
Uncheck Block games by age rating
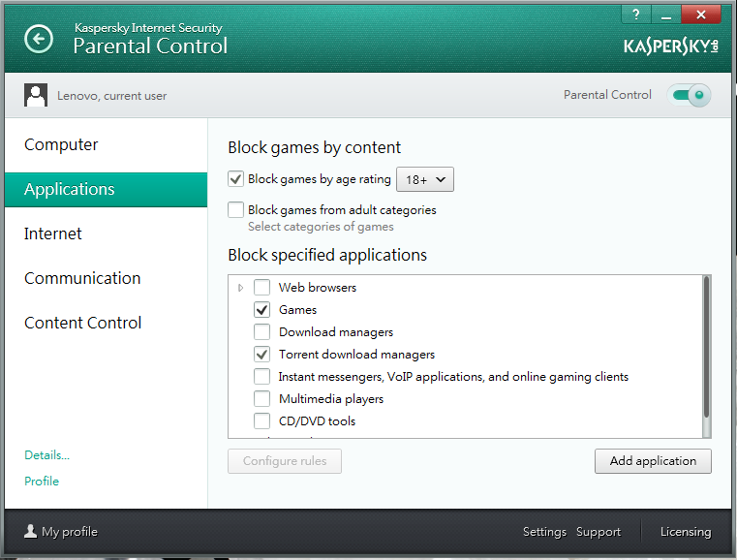[235, 179]
